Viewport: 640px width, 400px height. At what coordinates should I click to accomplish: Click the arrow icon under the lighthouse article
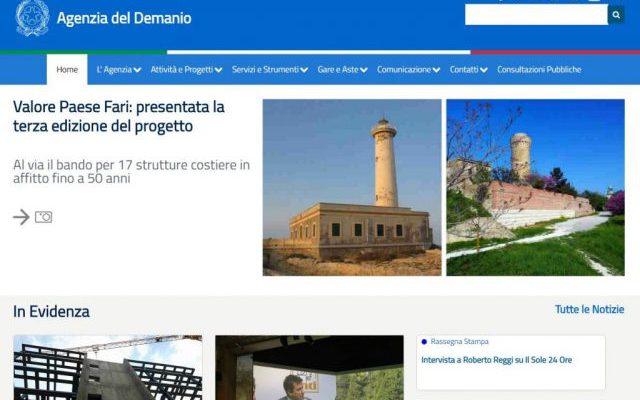(x=21, y=217)
